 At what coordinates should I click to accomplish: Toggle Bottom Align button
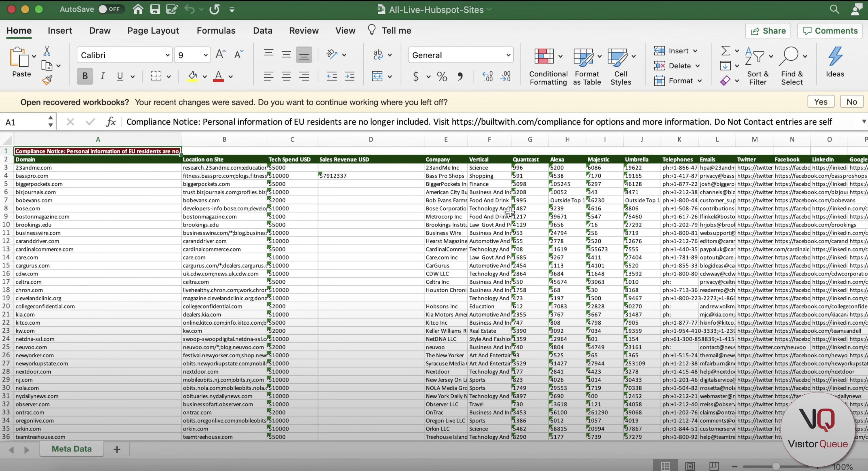[x=304, y=54]
